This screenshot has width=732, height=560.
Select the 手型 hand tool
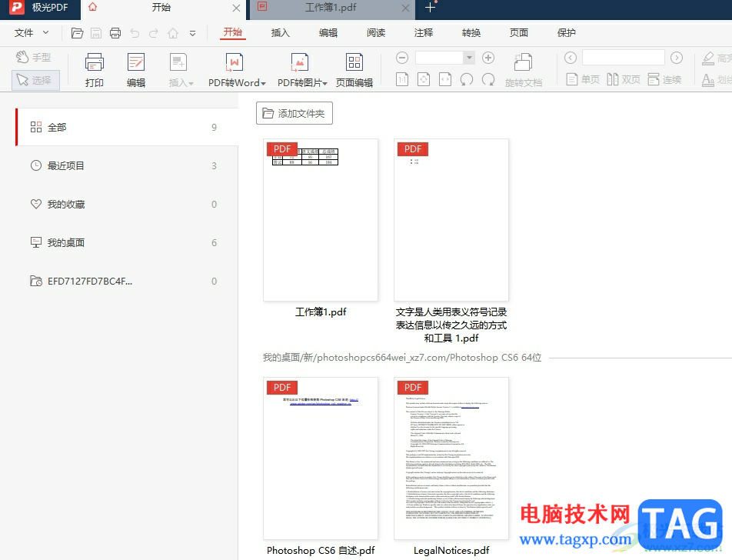click(34, 58)
